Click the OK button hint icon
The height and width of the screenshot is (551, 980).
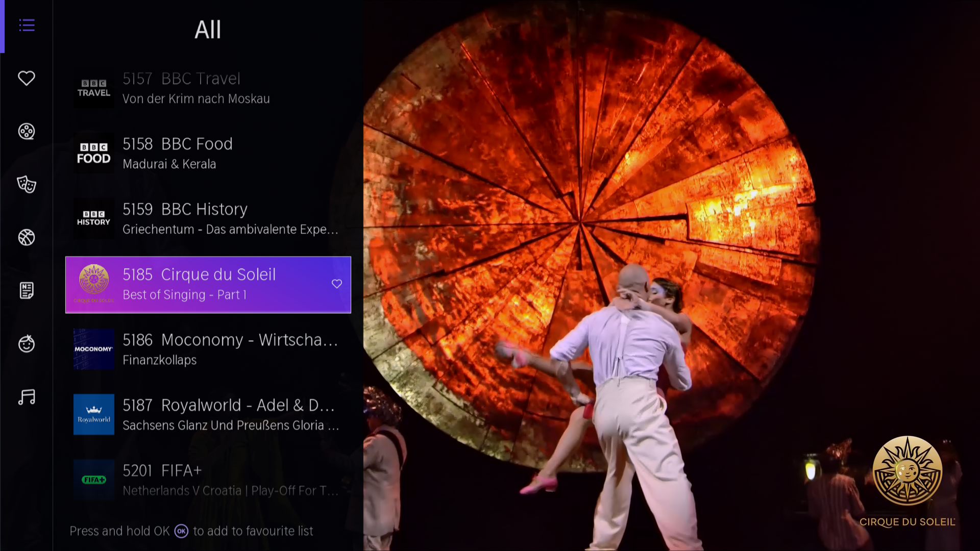point(181,531)
